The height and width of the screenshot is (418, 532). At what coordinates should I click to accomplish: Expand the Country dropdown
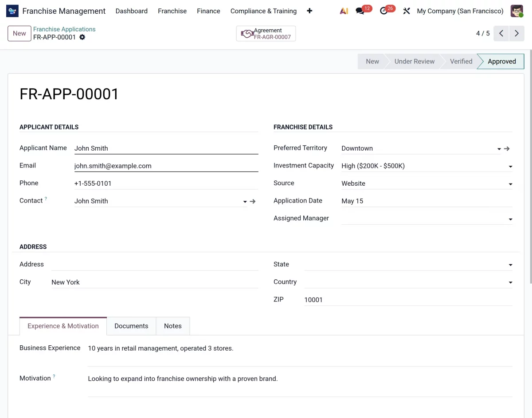point(510,282)
